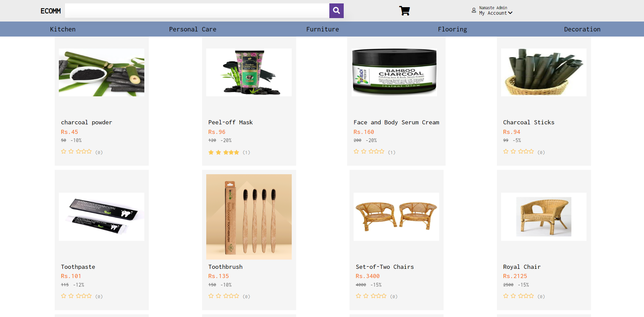Open the shopping cart icon
The height and width of the screenshot is (317, 644).
pos(404,11)
